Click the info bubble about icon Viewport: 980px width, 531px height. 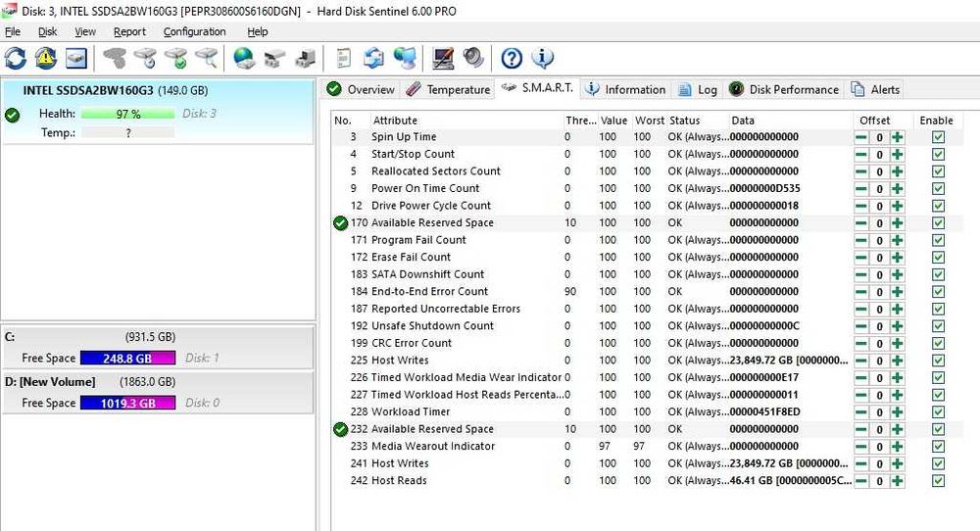[x=543, y=58]
